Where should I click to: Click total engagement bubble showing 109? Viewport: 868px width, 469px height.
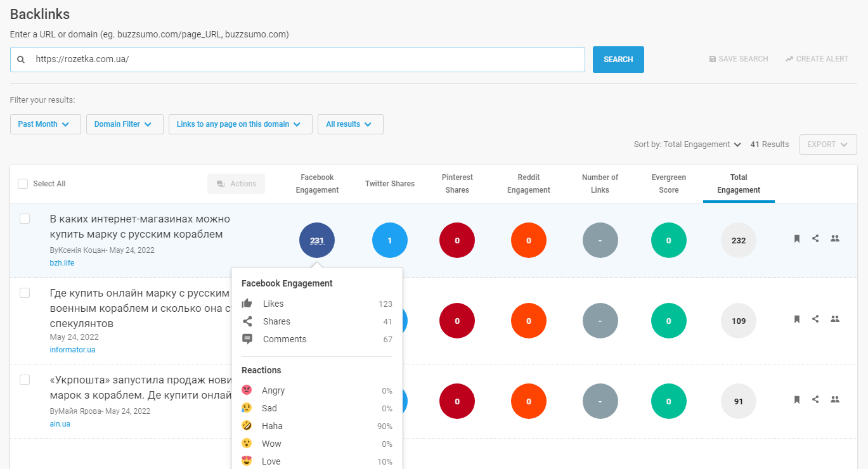tap(739, 321)
